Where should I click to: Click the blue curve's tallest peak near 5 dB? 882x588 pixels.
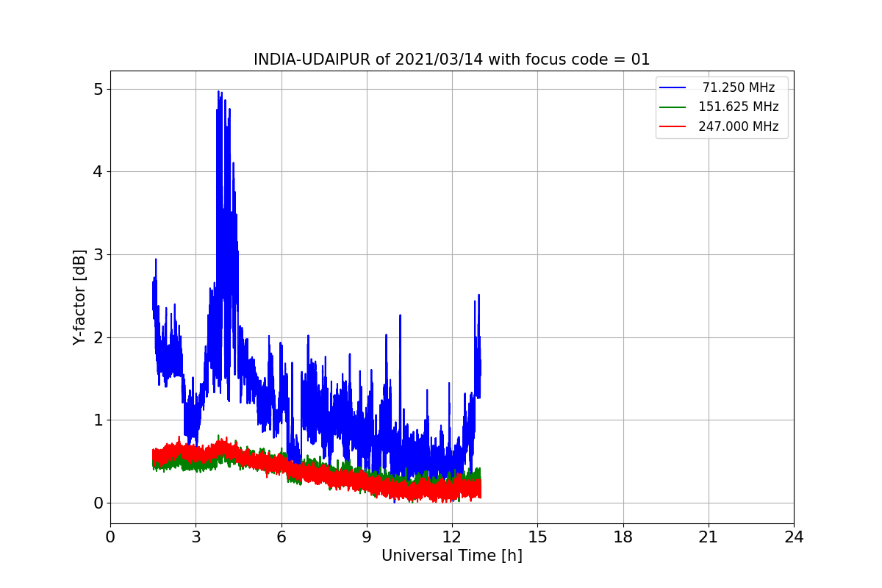(219, 93)
